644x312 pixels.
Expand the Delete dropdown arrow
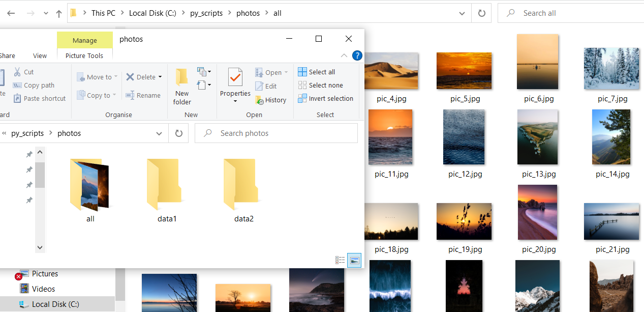[160, 77]
